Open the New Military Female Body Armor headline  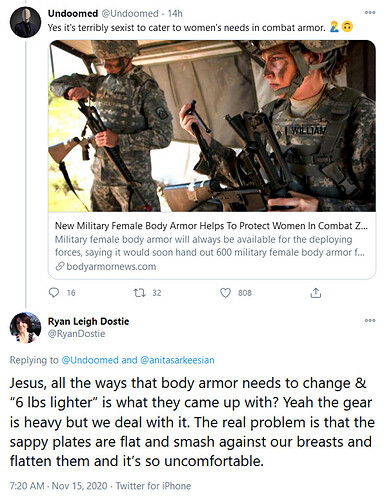coord(211,226)
